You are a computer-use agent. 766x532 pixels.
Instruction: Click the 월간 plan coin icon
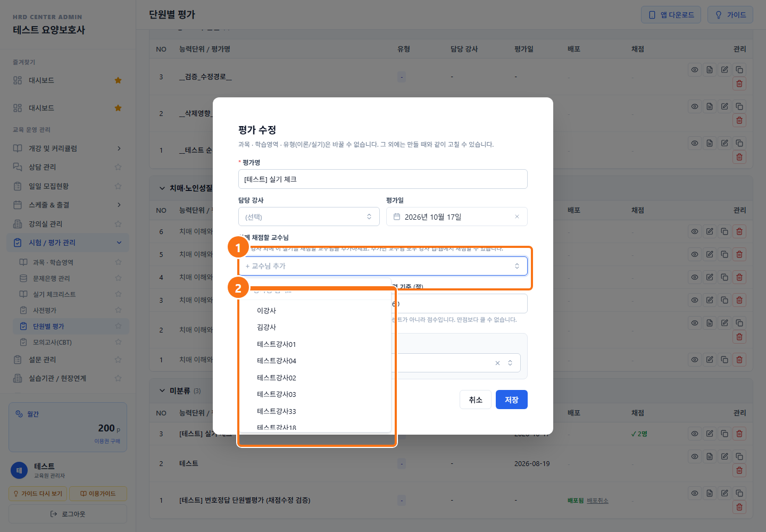(x=19, y=414)
